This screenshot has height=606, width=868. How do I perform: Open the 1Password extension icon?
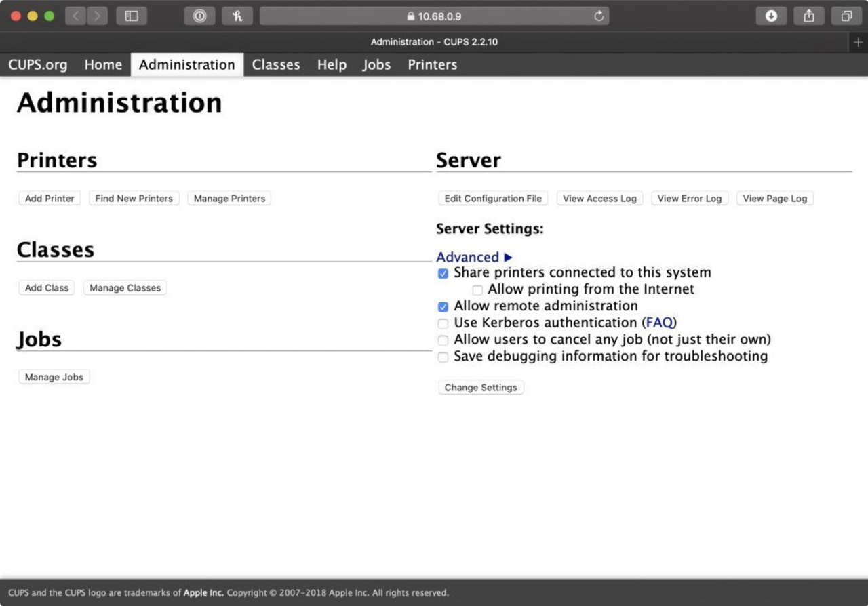(x=199, y=16)
